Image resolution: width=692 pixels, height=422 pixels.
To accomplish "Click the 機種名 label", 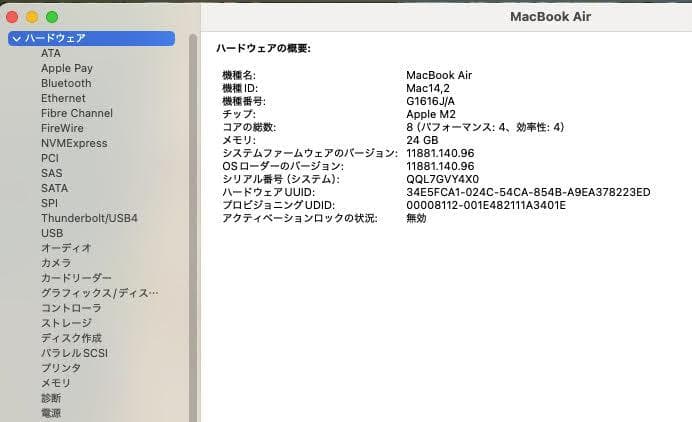I will [x=239, y=75].
